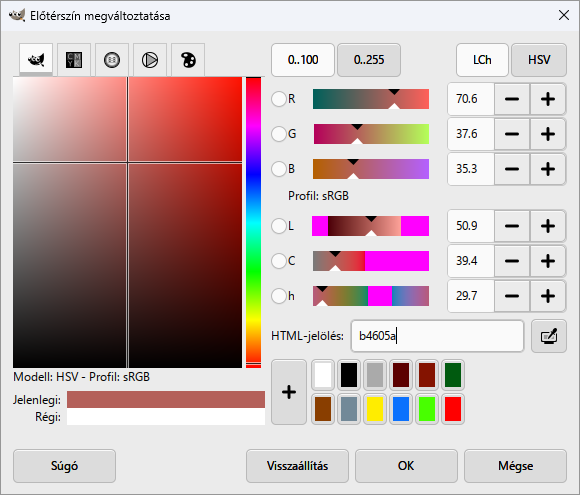Click the blue channel slider bar
This screenshot has width=580, height=495.
371,169
